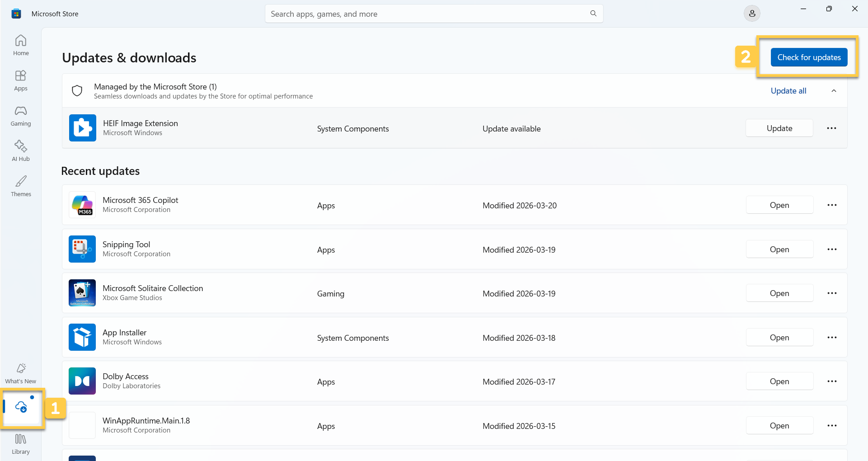Open more options for Microsoft 365 Copilot
Image resolution: width=868 pixels, height=461 pixels.
pos(832,205)
